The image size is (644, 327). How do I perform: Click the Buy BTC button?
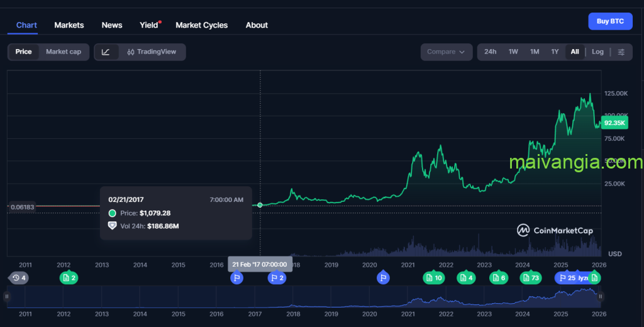610,21
